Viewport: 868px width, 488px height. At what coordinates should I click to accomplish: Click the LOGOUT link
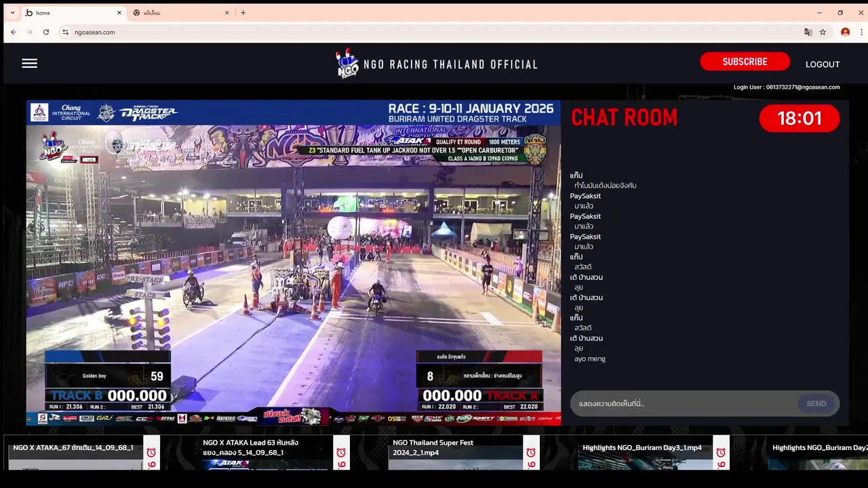pyautogui.click(x=823, y=64)
